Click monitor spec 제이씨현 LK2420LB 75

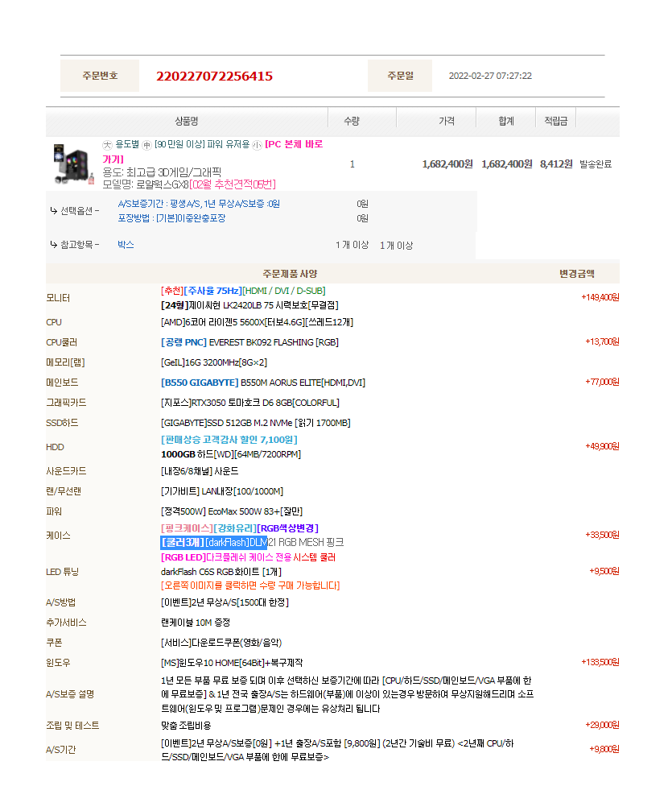pyautogui.click(x=250, y=306)
